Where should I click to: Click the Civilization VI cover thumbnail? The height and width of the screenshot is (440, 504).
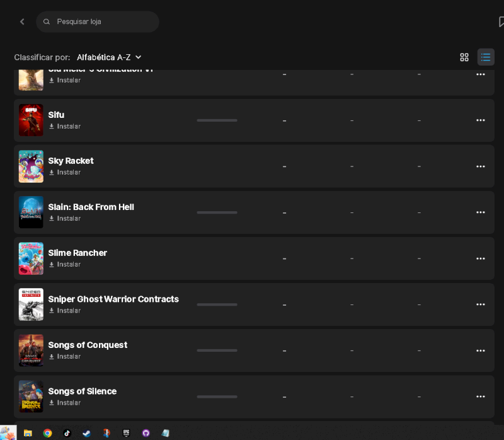[31, 80]
